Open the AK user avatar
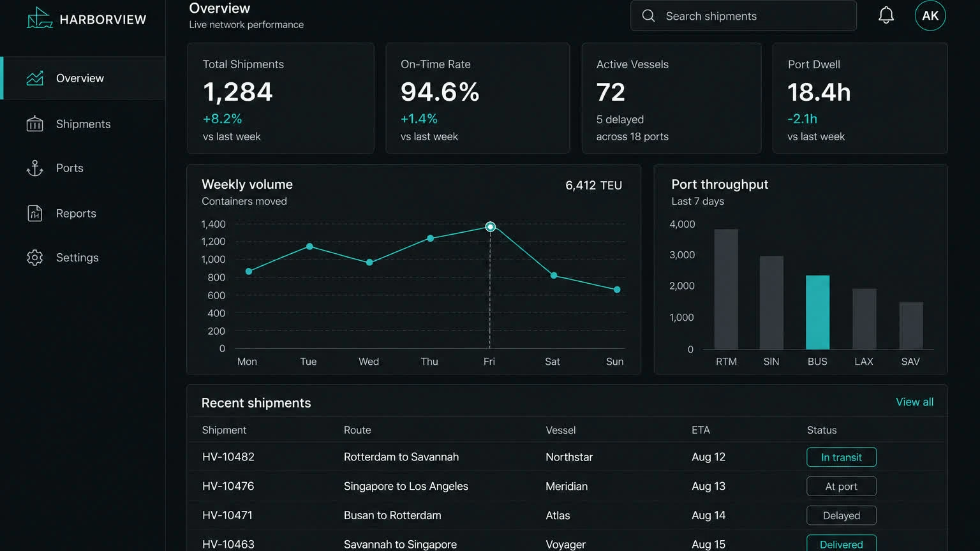Screen dimensions: 980x551 [x=930, y=15]
